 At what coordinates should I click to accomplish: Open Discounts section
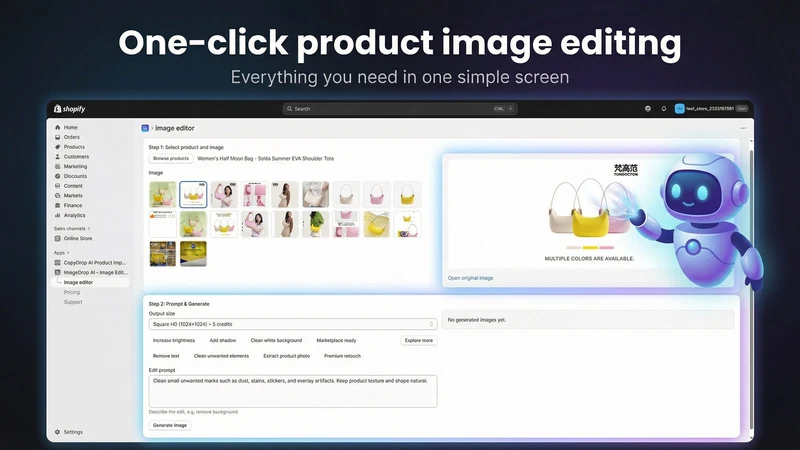pos(75,176)
